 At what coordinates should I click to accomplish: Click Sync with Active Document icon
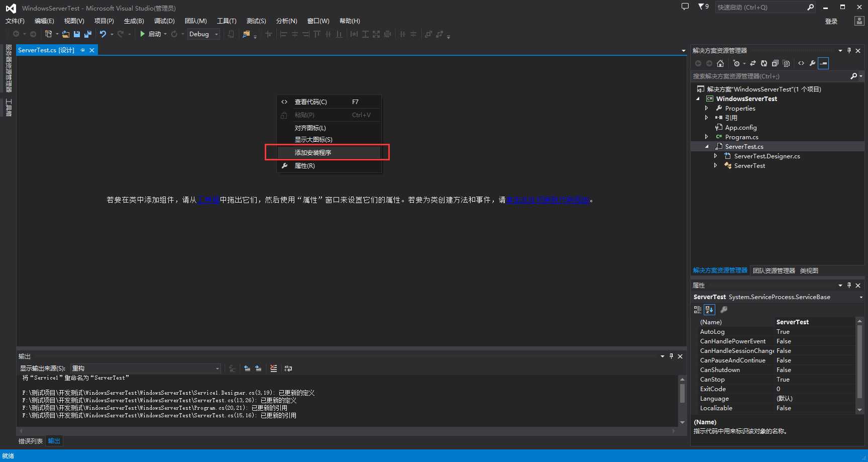753,63
